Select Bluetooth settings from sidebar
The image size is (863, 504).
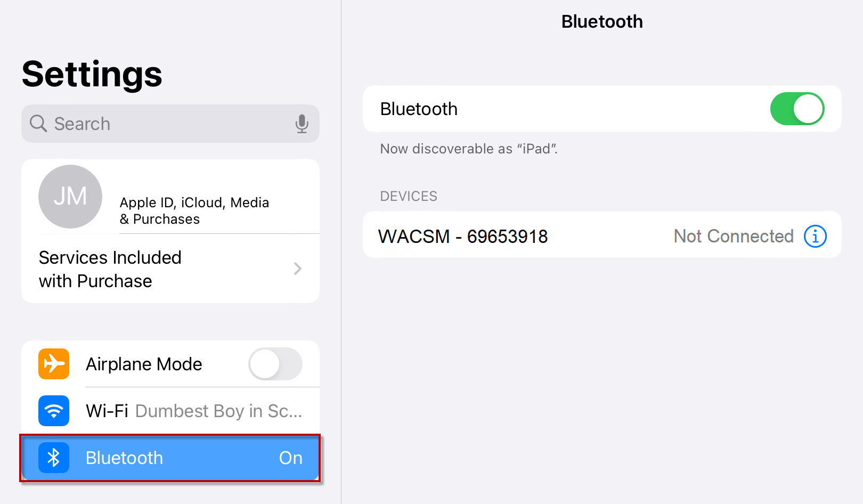pos(170,458)
